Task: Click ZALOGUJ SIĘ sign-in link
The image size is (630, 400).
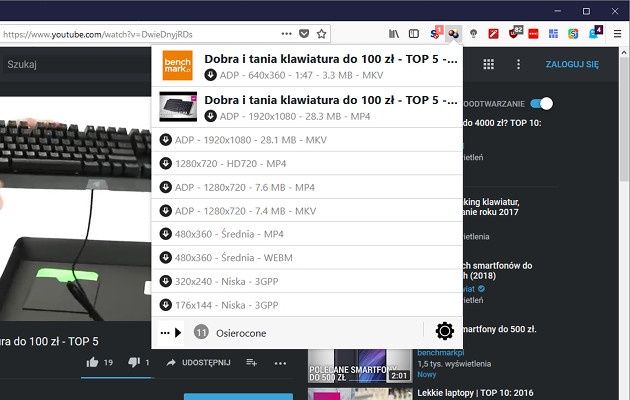Action: tap(572, 64)
